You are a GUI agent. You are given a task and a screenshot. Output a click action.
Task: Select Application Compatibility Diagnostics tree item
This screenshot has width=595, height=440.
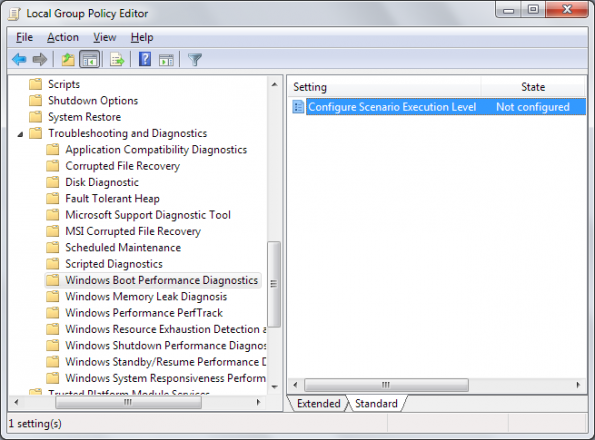tap(156, 149)
